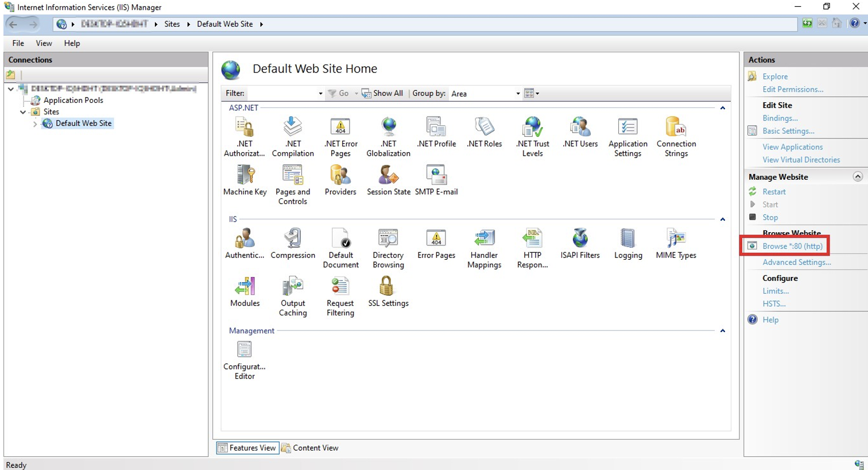Open the .NET Authorization Rules feature icon
Image resolution: width=868 pixels, height=470 pixels.
tap(245, 137)
